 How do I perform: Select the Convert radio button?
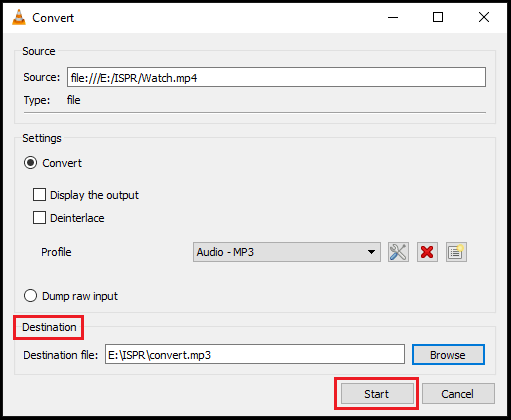(x=30, y=163)
